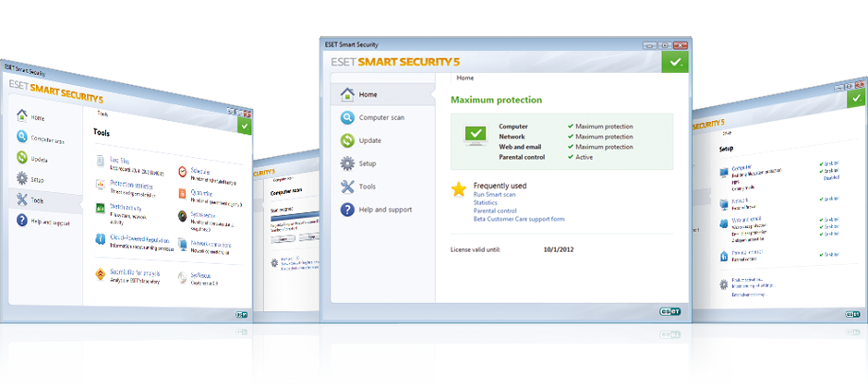Click Update icon in left Tools window

tap(22, 157)
